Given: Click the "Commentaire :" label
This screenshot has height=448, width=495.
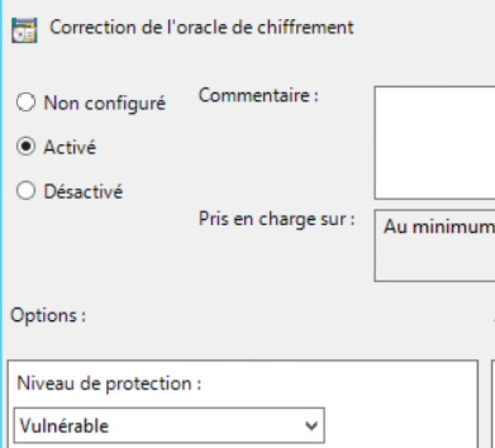Looking at the screenshot, I should [258, 95].
